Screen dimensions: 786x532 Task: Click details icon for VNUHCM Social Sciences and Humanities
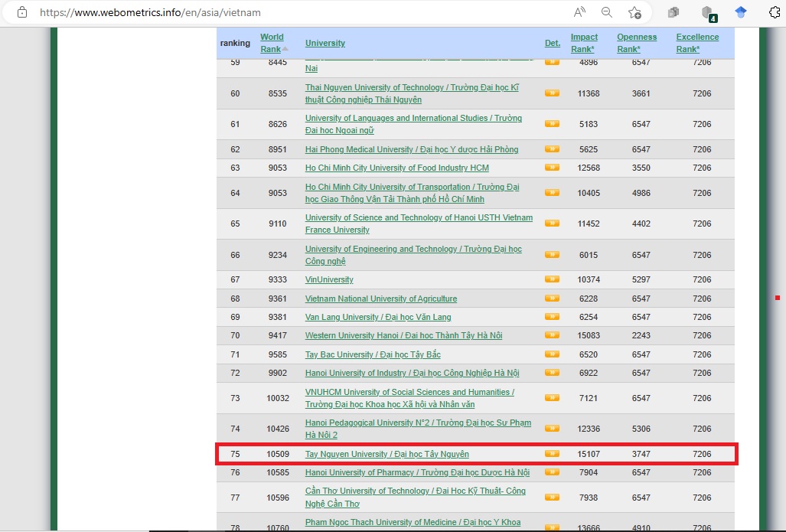tap(552, 397)
